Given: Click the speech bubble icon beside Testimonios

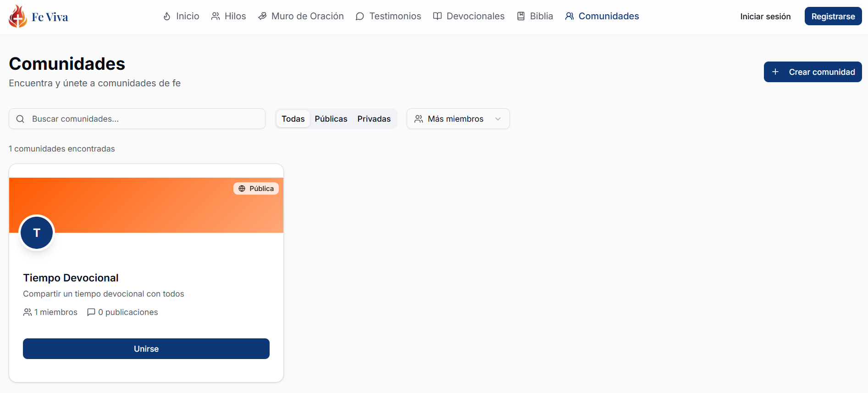Looking at the screenshot, I should 360,17.
